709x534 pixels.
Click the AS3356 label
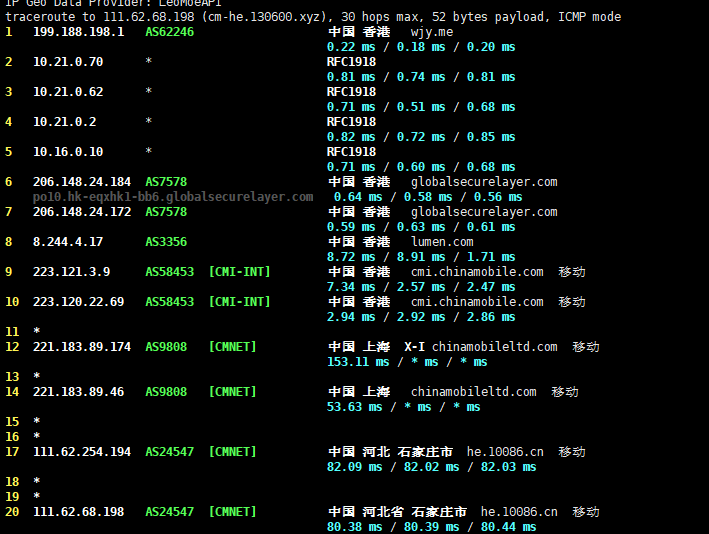click(x=166, y=242)
